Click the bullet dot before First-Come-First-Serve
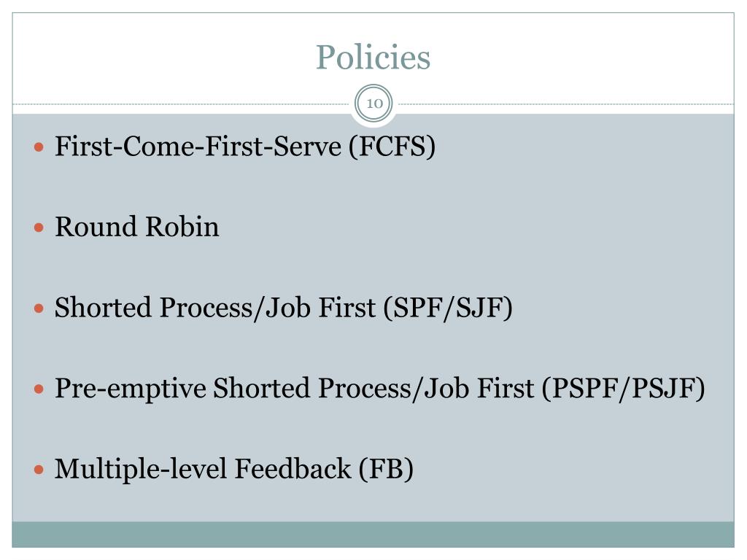Viewport: 747px width, 560px height. pos(39,147)
